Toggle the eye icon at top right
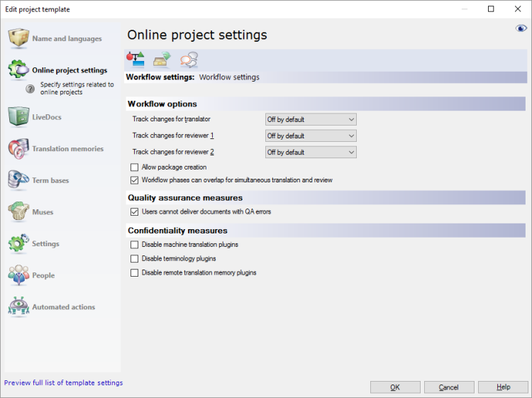Image resolution: width=532 pixels, height=398 pixels. pyautogui.click(x=521, y=28)
